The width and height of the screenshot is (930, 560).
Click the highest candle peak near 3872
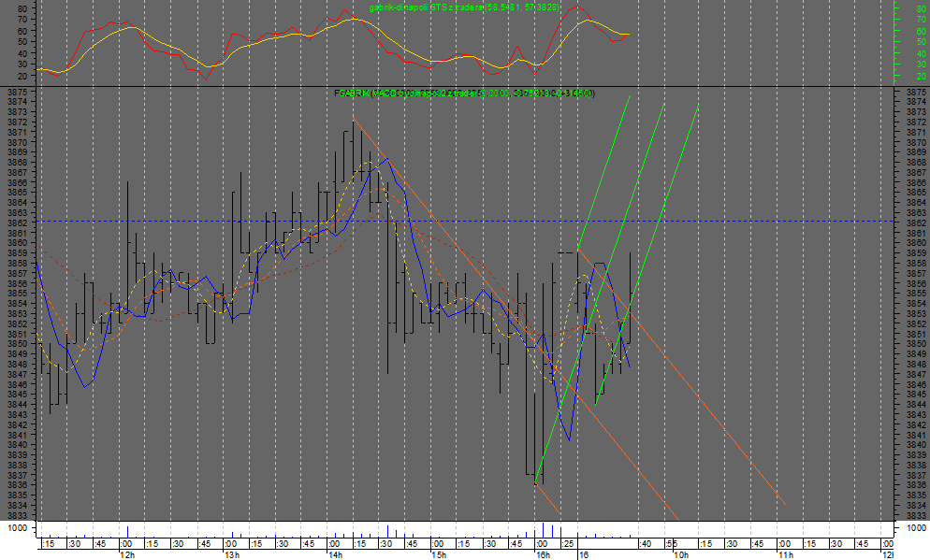point(354,122)
